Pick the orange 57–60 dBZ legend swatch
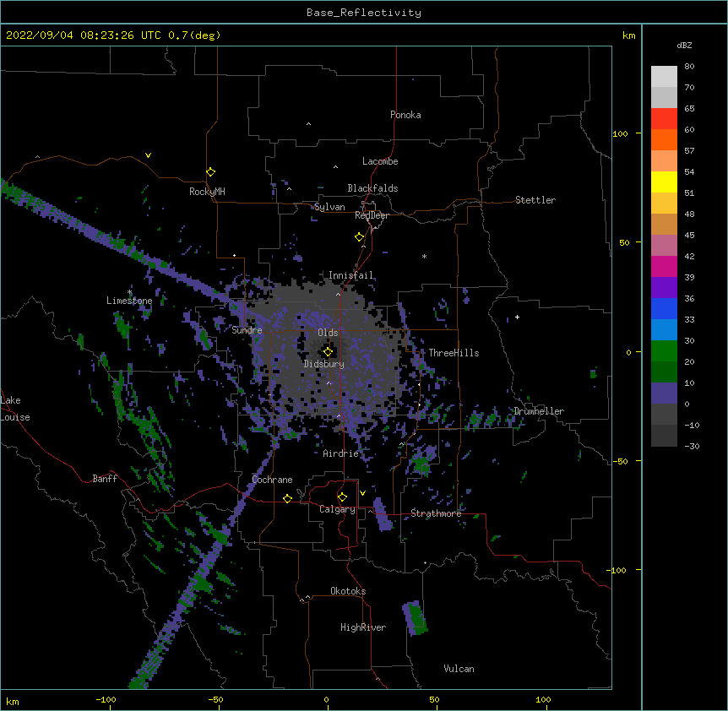Image resolution: width=728 pixels, height=711 pixels. point(664,139)
